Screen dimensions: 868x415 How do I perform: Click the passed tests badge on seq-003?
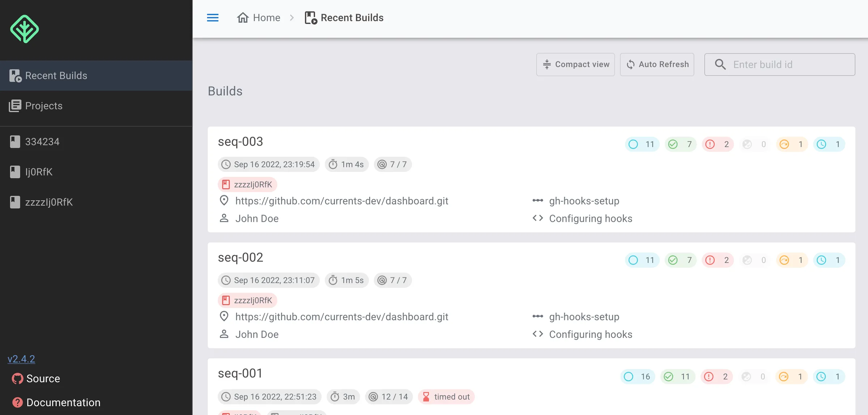coord(680,144)
